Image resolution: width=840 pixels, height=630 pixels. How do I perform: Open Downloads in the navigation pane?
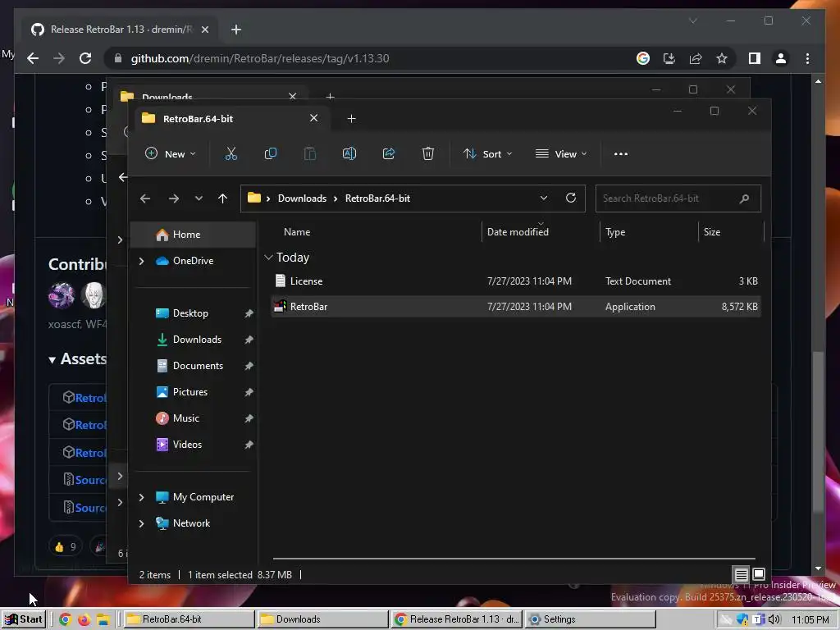click(194, 340)
